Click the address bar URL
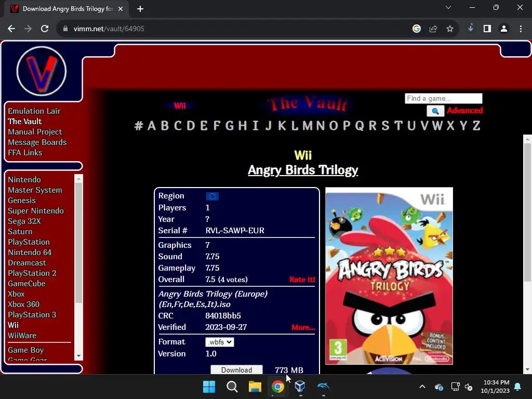Viewport: 532px width, 399px height. click(109, 29)
